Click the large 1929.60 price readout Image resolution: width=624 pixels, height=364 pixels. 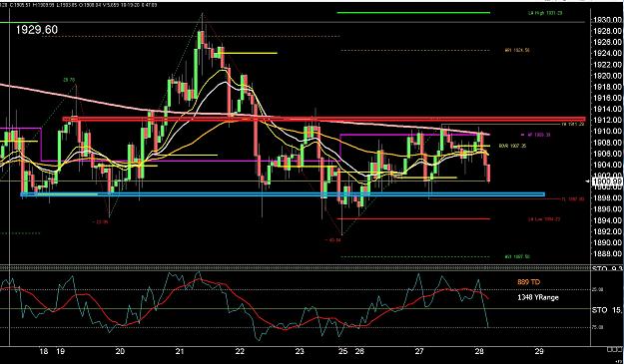37,30
